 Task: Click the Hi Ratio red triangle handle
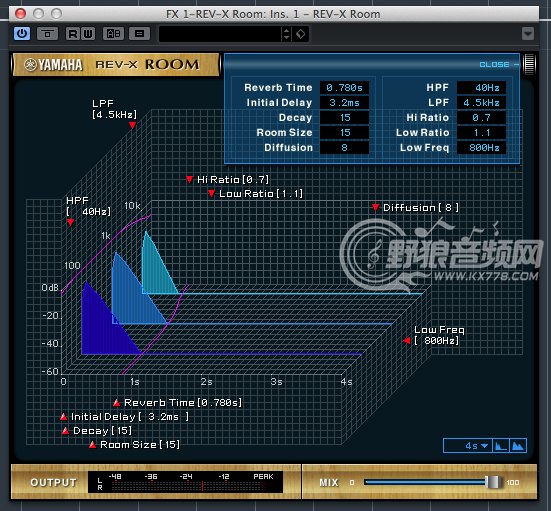pyautogui.click(x=189, y=180)
